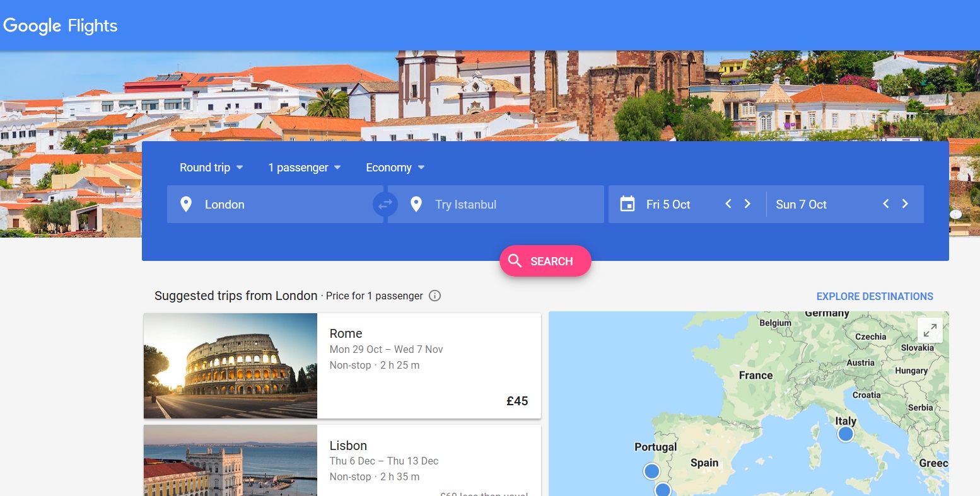Image resolution: width=980 pixels, height=496 pixels.
Task: Click the info icon next to Price for 1 passenger
Action: 435,296
